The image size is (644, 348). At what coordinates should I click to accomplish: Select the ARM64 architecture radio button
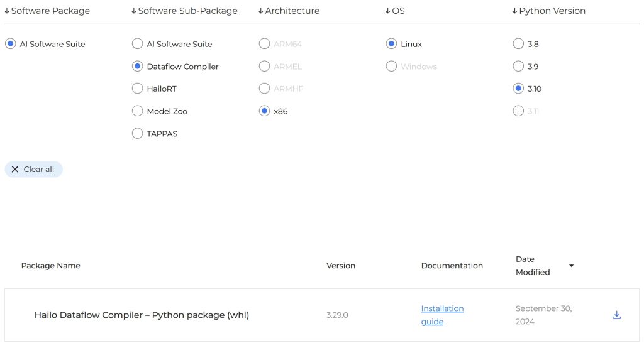click(265, 44)
